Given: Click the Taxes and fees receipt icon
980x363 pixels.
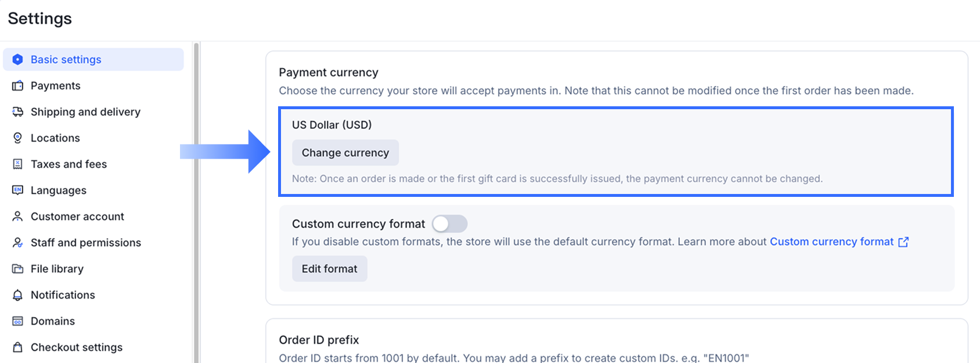Looking at the screenshot, I should 18,164.
